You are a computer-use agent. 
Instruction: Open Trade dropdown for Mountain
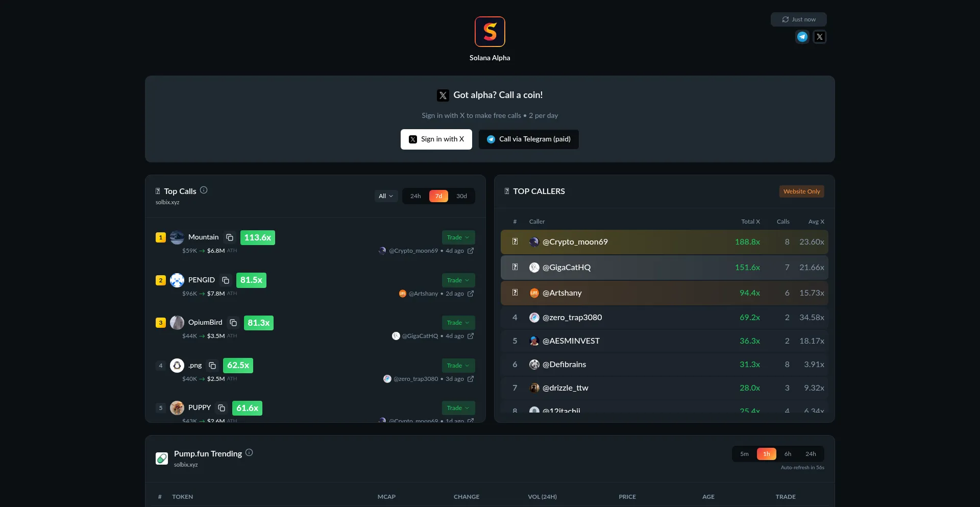[x=458, y=237]
